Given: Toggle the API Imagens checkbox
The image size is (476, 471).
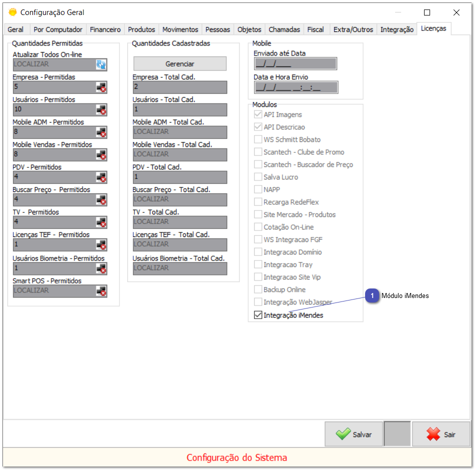Looking at the screenshot, I should 258,114.
